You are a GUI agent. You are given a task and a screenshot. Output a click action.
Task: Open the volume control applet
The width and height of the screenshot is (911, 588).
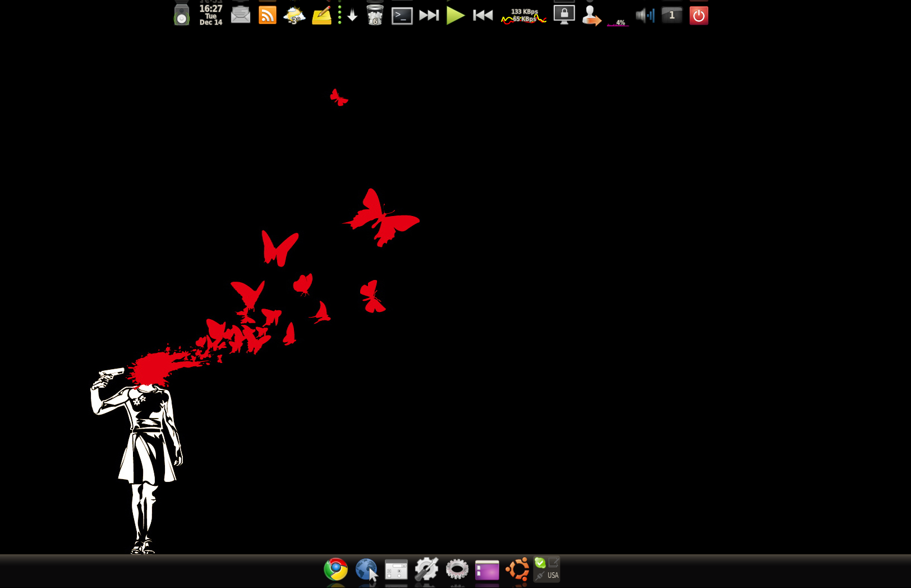tap(645, 15)
